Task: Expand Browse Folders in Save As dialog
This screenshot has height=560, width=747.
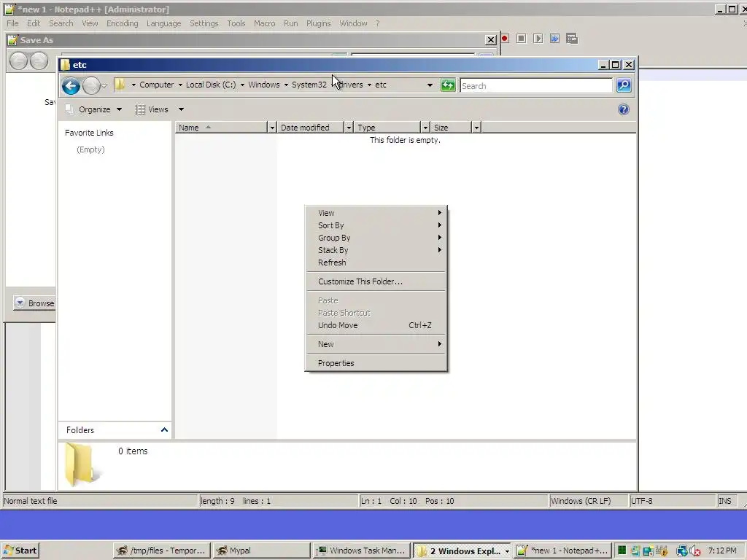Action: coord(35,303)
